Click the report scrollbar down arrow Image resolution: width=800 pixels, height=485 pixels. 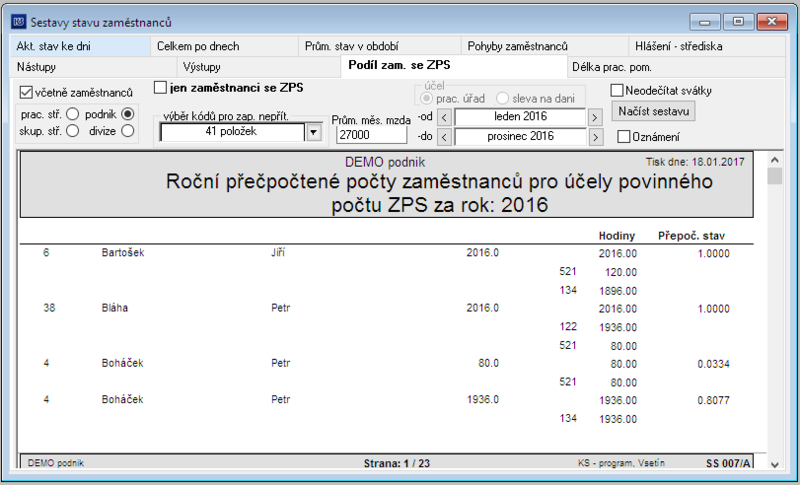tap(774, 464)
